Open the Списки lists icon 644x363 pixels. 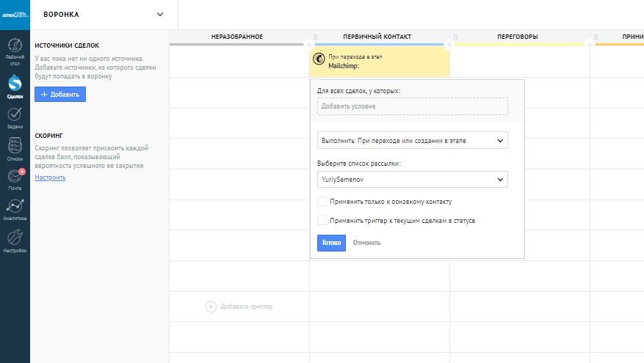(x=15, y=147)
